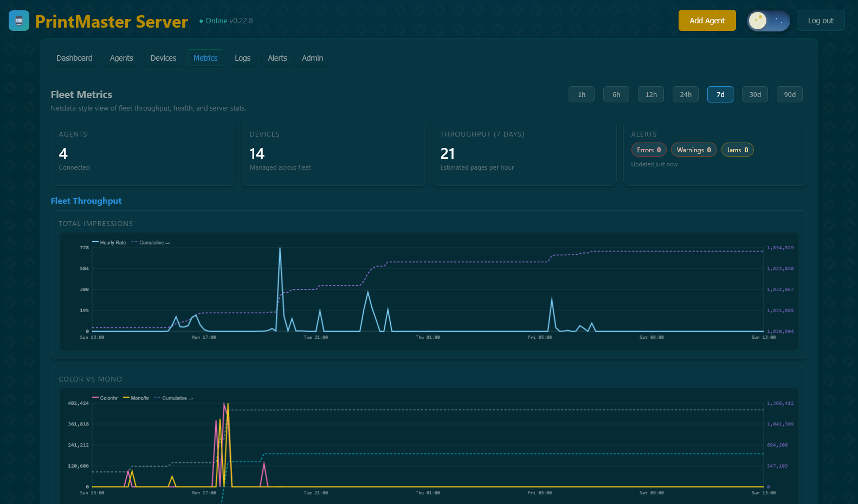Image resolution: width=858 pixels, height=504 pixels.
Task: Click the Online v0.22.8 status text
Action: [x=226, y=21]
